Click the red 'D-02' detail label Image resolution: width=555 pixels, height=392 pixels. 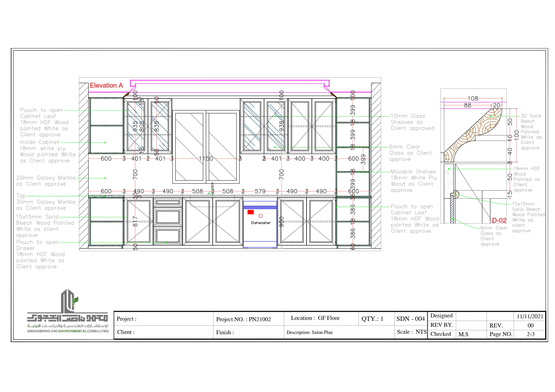[x=499, y=220]
